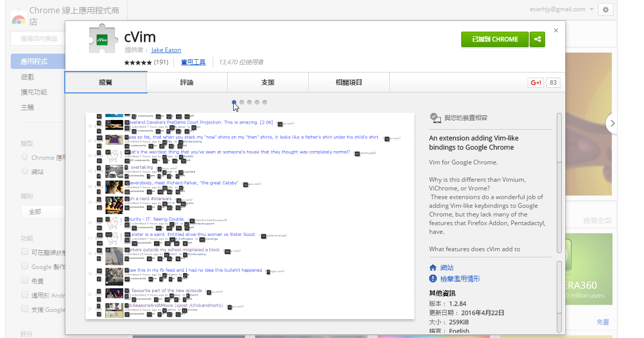Click the Chrome Web Store logo

point(18,18)
